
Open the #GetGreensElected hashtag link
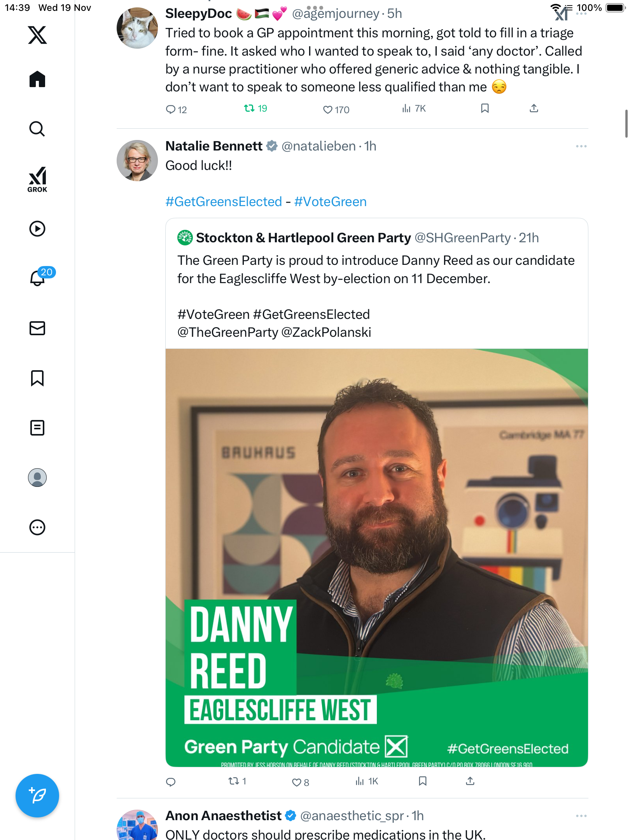coord(224,202)
